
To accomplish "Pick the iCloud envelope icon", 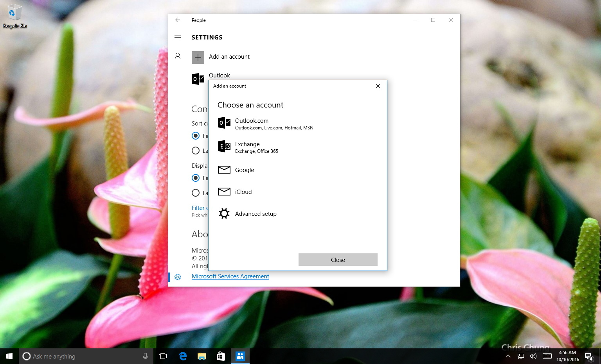I will coord(224,192).
